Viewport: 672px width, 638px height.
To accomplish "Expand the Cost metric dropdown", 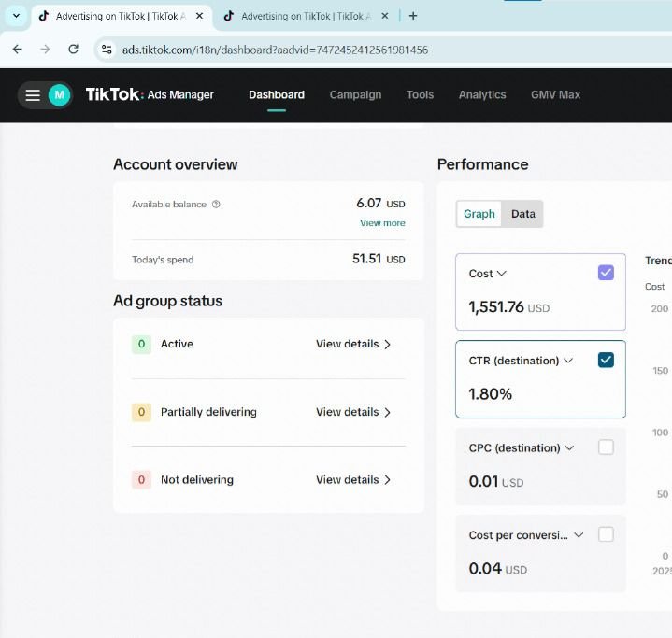I will 501,274.
